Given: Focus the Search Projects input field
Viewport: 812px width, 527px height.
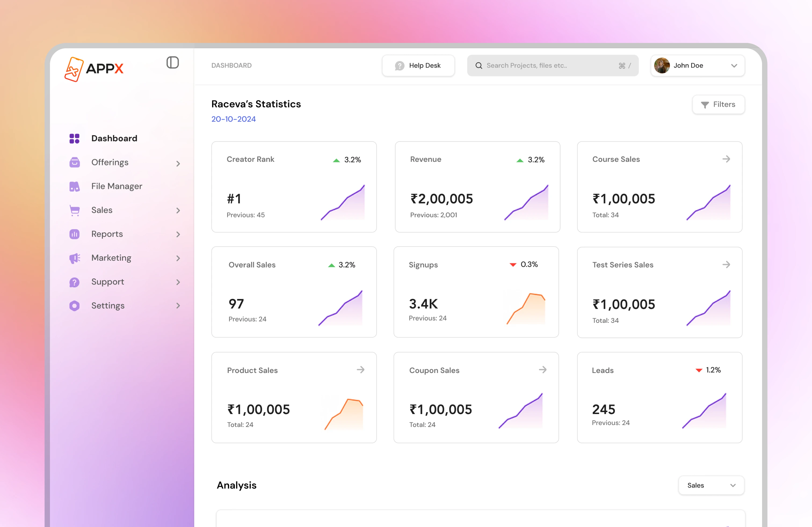Looking at the screenshot, I should tap(553, 65).
